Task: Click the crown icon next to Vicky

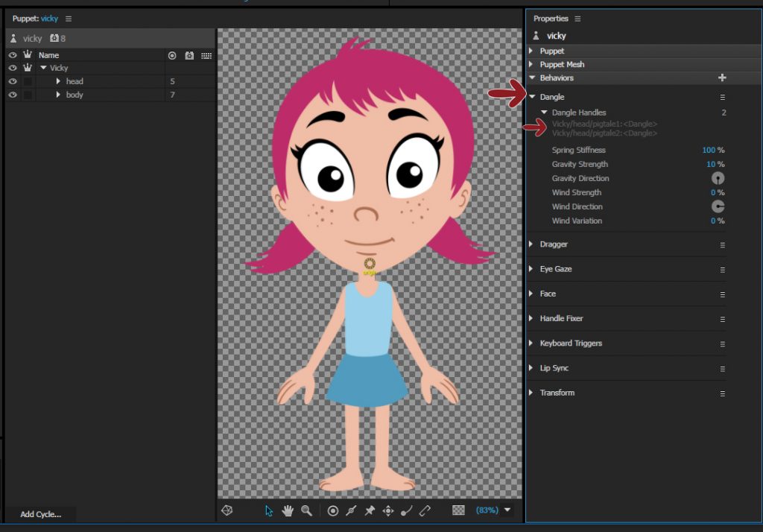Action: 28,67
